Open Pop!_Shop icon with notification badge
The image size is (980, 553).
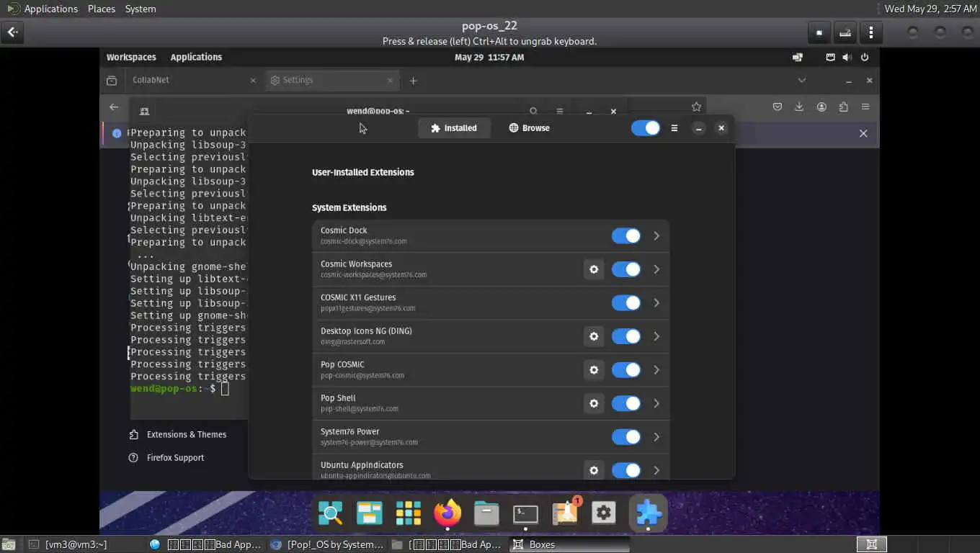(566, 512)
